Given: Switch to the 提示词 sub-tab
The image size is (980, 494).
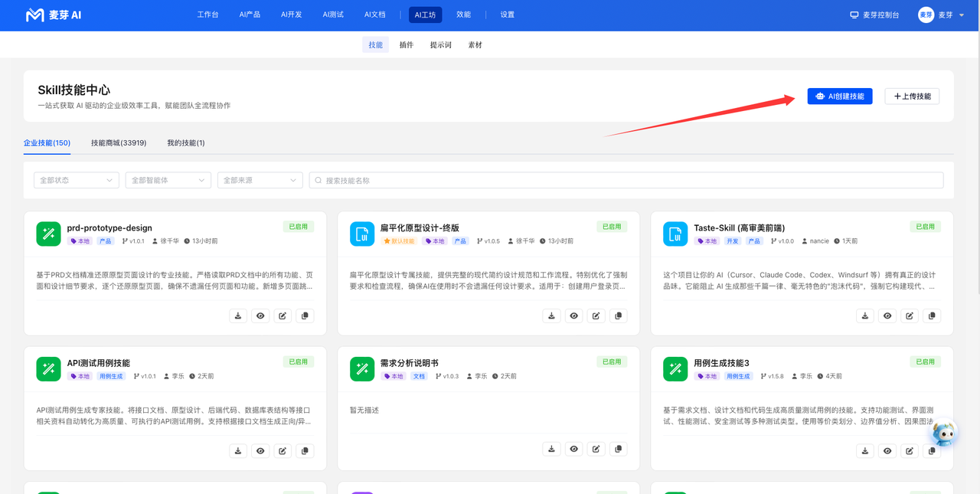Looking at the screenshot, I should 440,45.
